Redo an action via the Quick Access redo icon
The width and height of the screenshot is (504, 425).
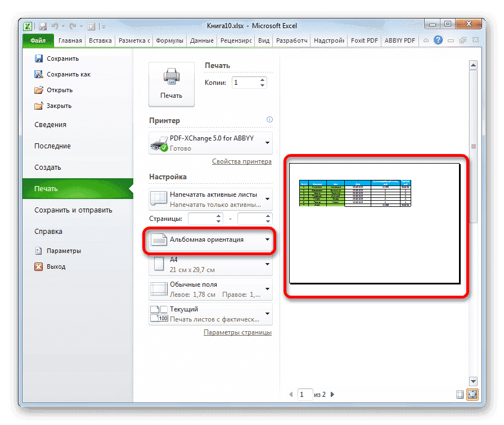(73, 26)
